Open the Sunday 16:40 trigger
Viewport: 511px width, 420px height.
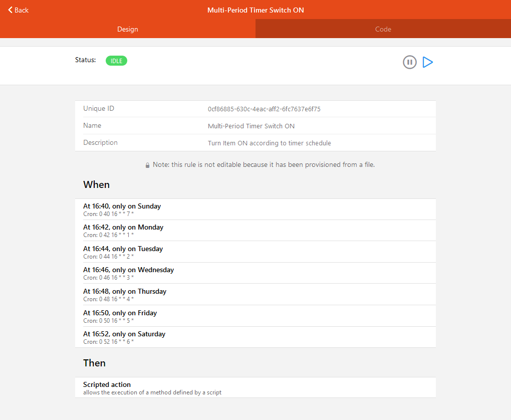coord(255,209)
